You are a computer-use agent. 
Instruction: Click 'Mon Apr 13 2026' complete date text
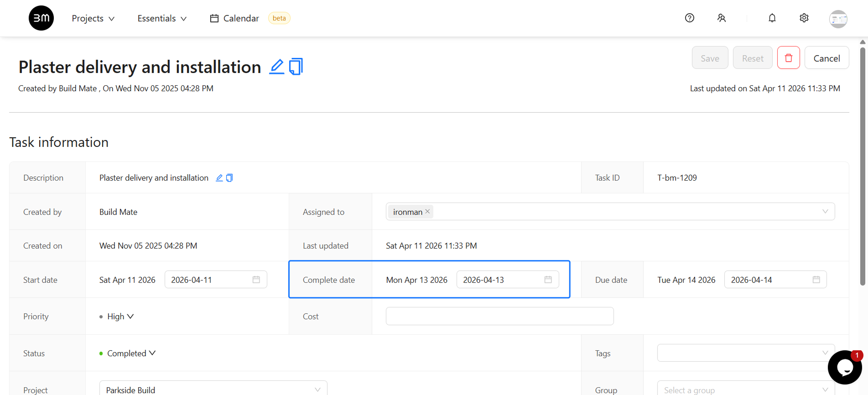[x=416, y=280]
